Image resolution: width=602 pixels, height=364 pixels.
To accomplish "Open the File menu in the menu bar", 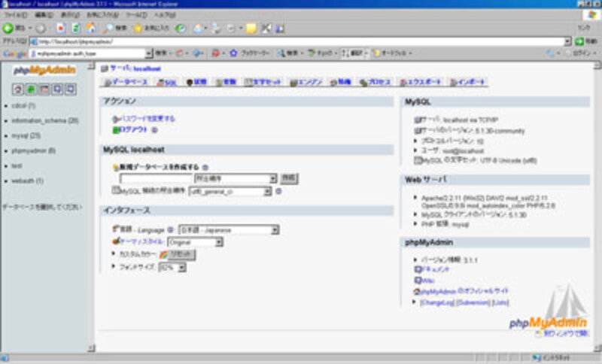I will (x=16, y=15).
